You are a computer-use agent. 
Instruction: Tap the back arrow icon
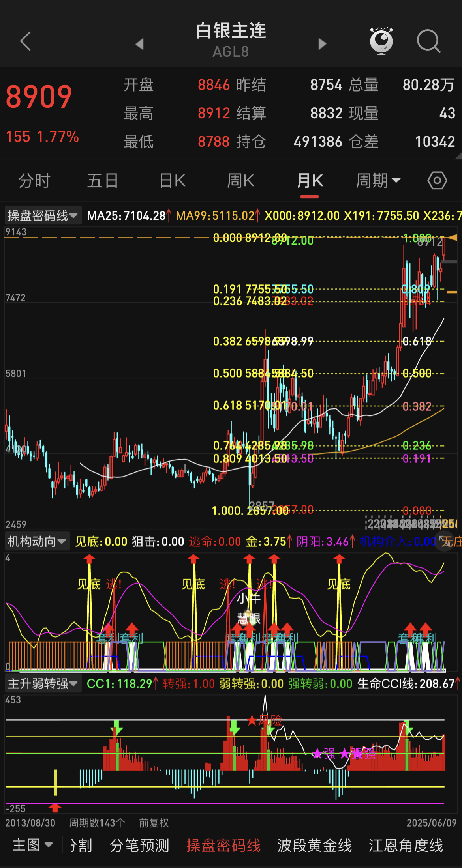coord(26,41)
